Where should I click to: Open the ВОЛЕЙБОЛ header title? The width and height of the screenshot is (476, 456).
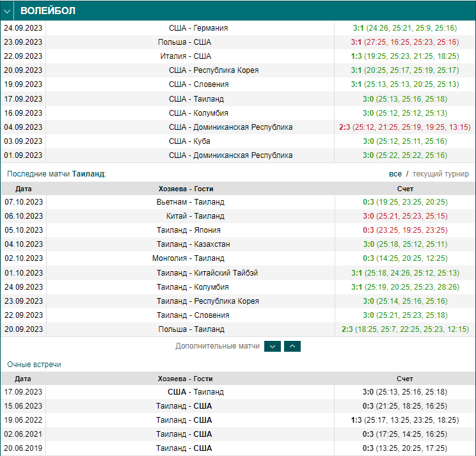tap(47, 11)
